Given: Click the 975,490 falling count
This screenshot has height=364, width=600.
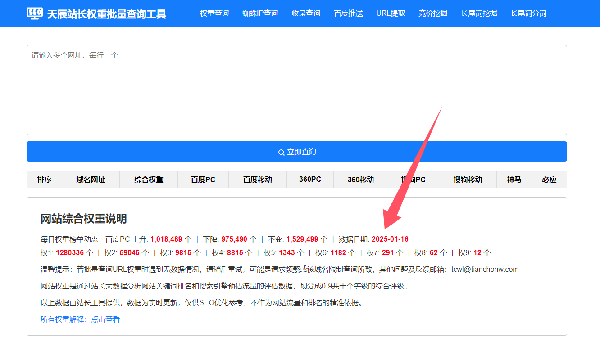Looking at the screenshot, I should click(234, 239).
